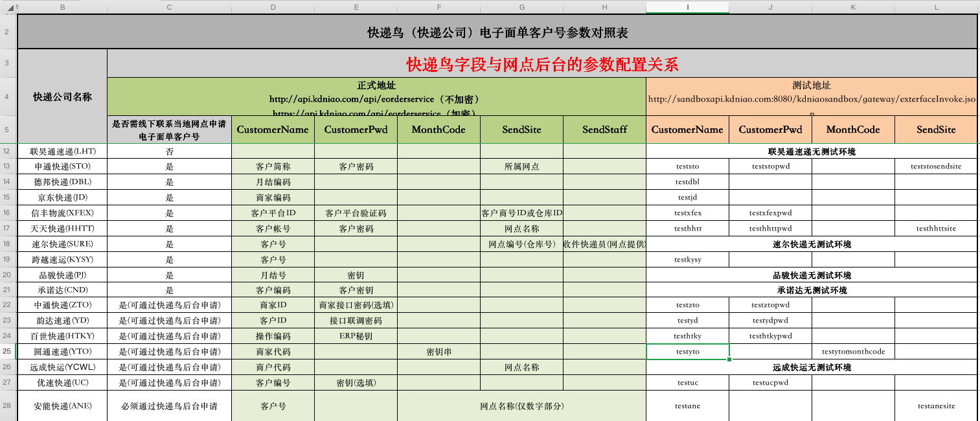The height and width of the screenshot is (421, 980).
Task: Click the orange 测试地址 cell
Action: 812,97
